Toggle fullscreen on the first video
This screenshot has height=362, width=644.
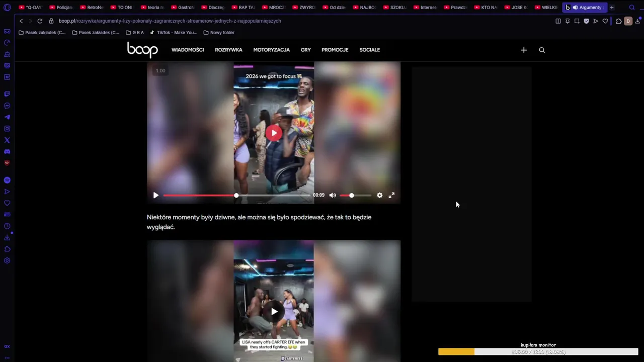click(x=391, y=195)
